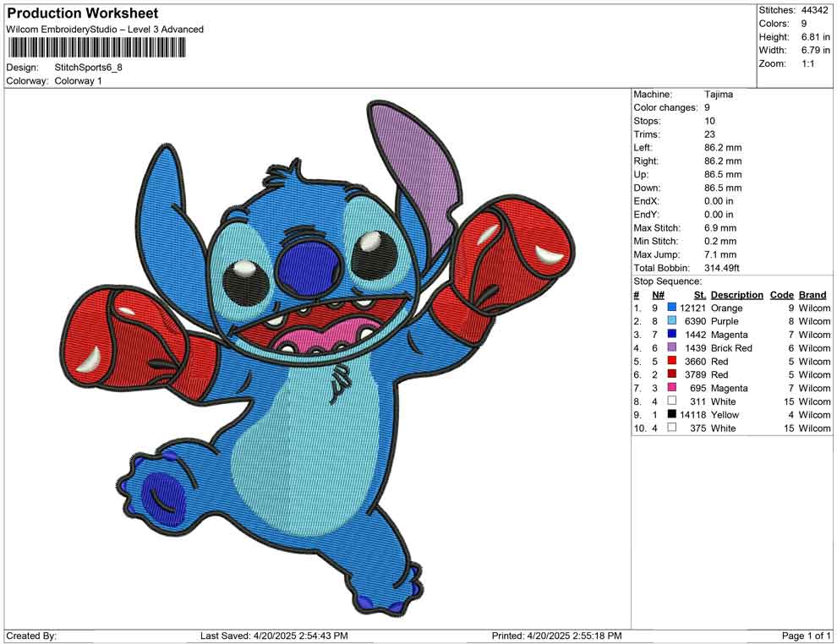Select the dark blue swatch for stop 3

(x=671, y=334)
